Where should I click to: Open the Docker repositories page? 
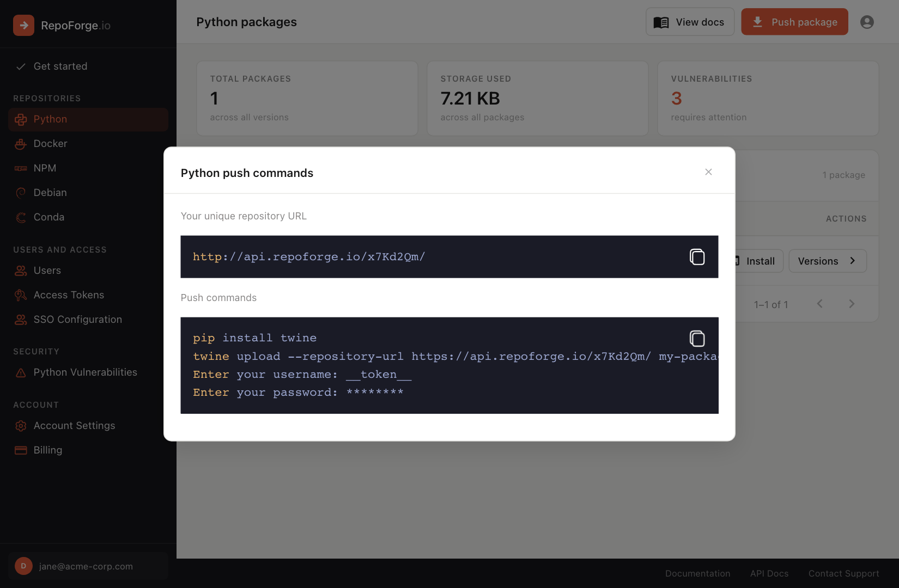pos(88,144)
